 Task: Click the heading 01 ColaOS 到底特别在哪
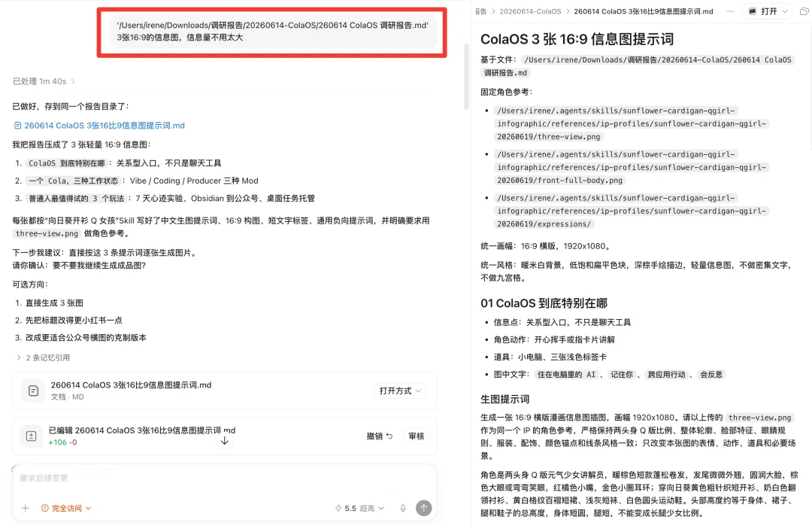[x=544, y=303]
